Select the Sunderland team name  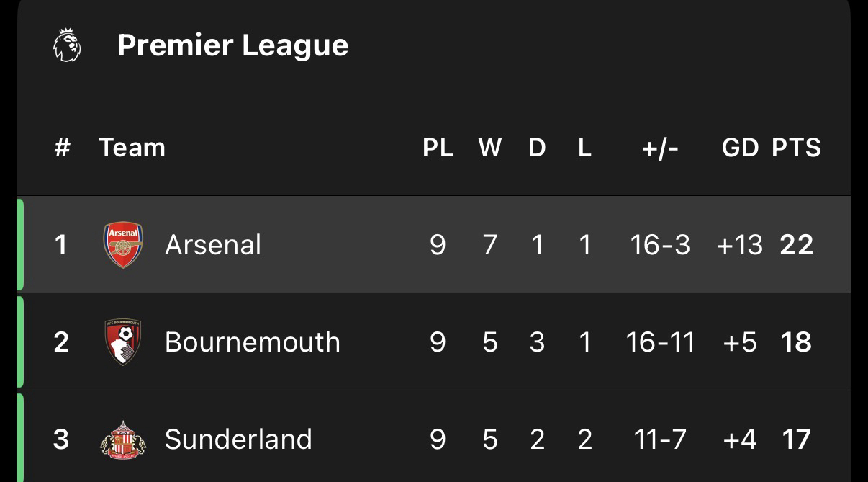coord(238,439)
